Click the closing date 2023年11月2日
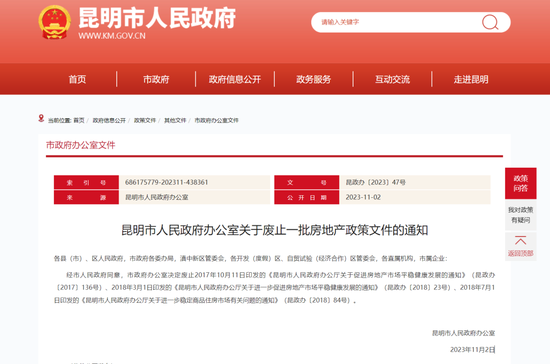The width and height of the screenshot is (550, 364). [472, 350]
